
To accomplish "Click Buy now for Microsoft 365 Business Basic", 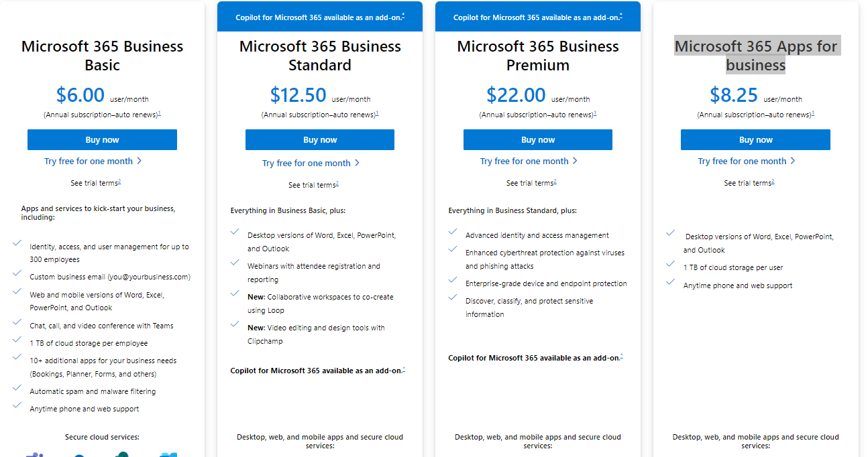I will coord(102,139).
